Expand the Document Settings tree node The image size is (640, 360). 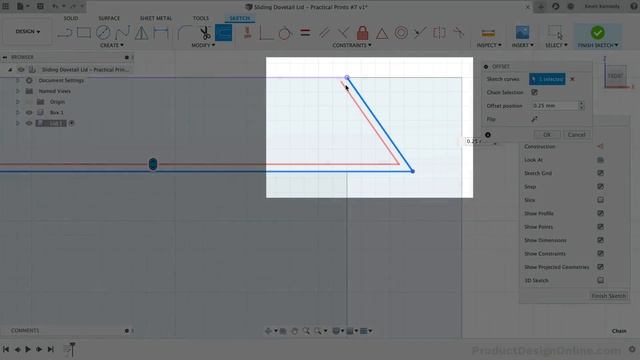coord(18,80)
